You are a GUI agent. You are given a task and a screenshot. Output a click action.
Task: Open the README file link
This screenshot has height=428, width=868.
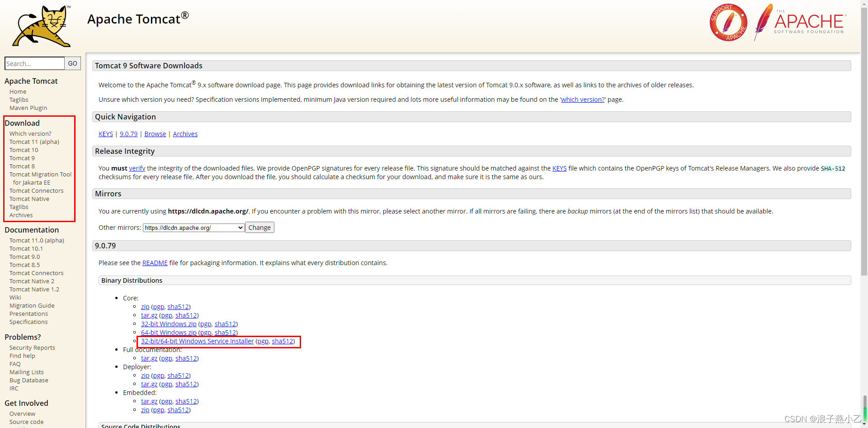[155, 263]
